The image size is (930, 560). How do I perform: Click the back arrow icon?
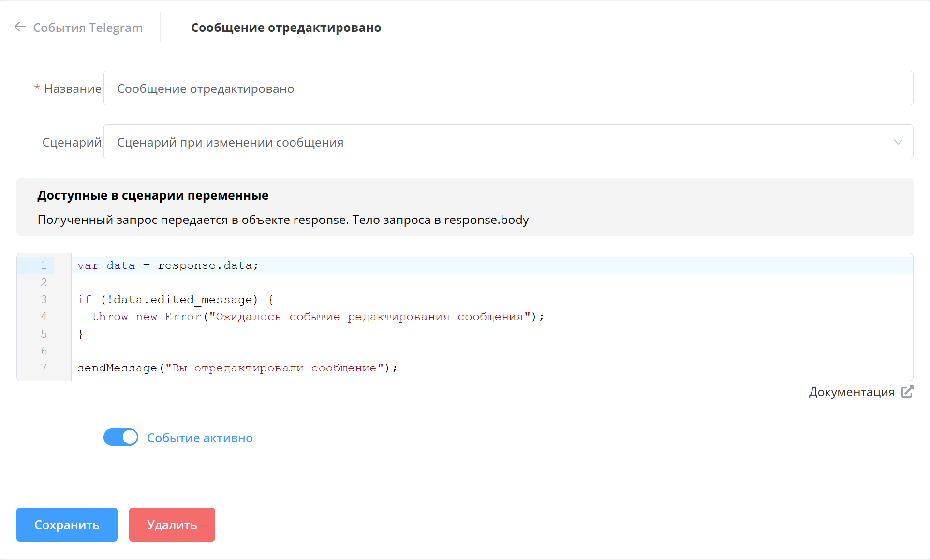20,27
